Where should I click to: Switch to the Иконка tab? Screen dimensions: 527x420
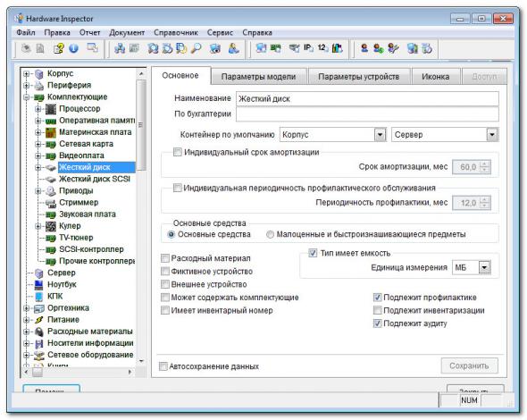pyautogui.click(x=435, y=77)
